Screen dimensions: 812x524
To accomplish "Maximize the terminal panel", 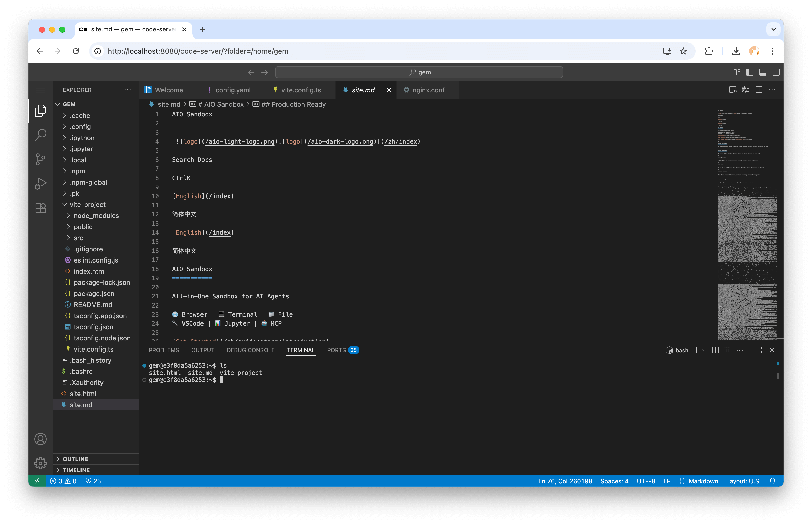I will coord(759,350).
